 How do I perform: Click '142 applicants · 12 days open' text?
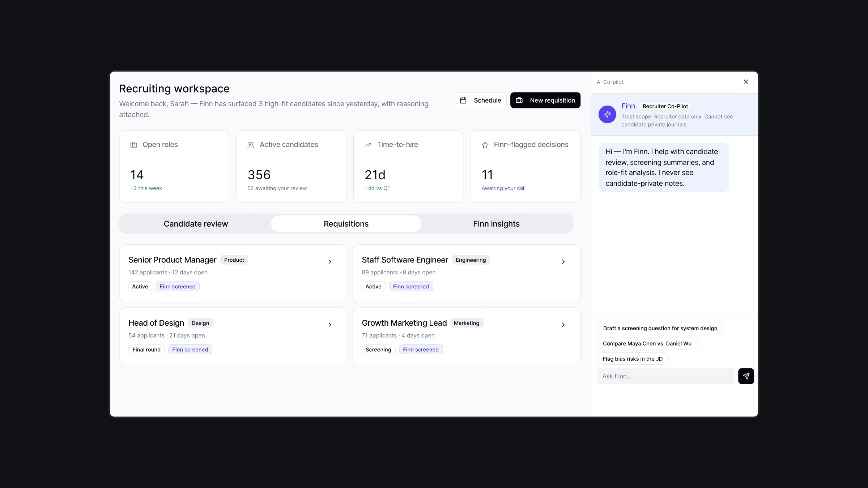click(x=168, y=272)
